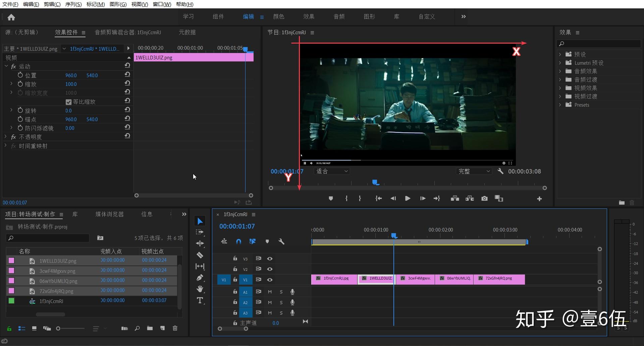
Task: Click magenta label swatch of 1WELLD3UlZ.png
Action: (x=11, y=260)
